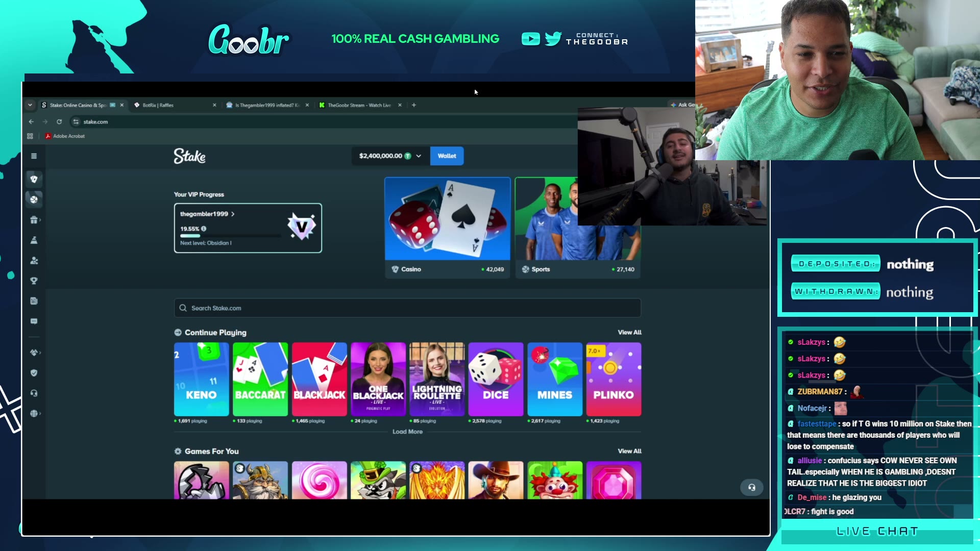Click the Next level: Obsidian I text
Image resolution: width=980 pixels, height=551 pixels.
pyautogui.click(x=206, y=243)
